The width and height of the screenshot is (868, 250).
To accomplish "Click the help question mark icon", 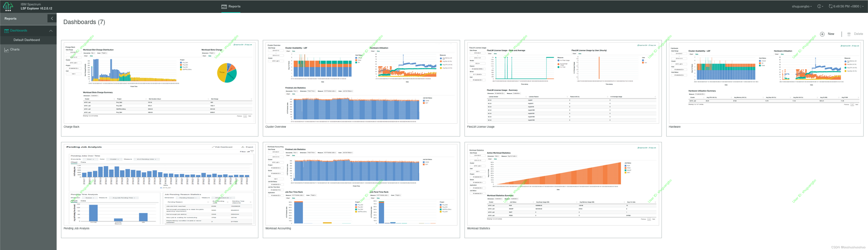I will tap(819, 6).
